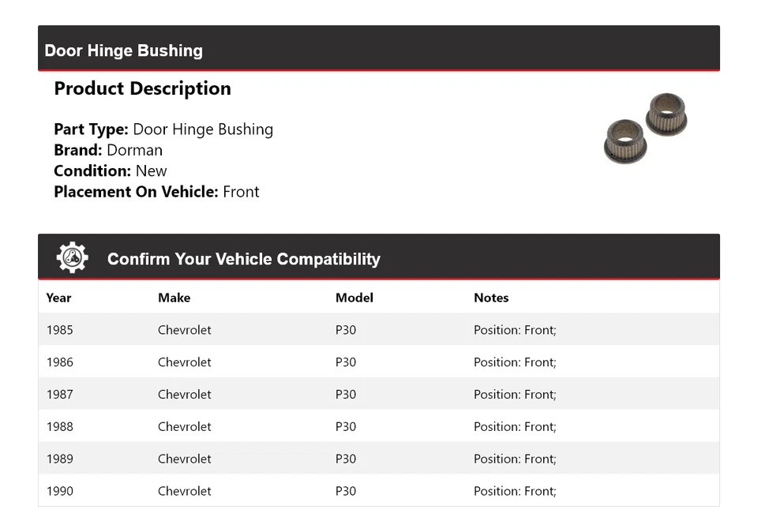Viewport: 758px width, 532px height.
Task: Click the Brand: Dorman text line
Action: click(108, 150)
